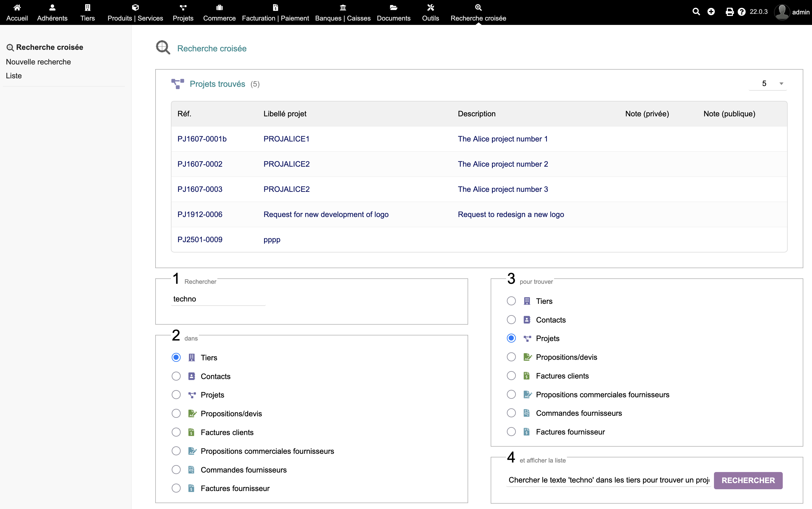Click the search magnifier icon in top bar
812x509 pixels.
696,12
